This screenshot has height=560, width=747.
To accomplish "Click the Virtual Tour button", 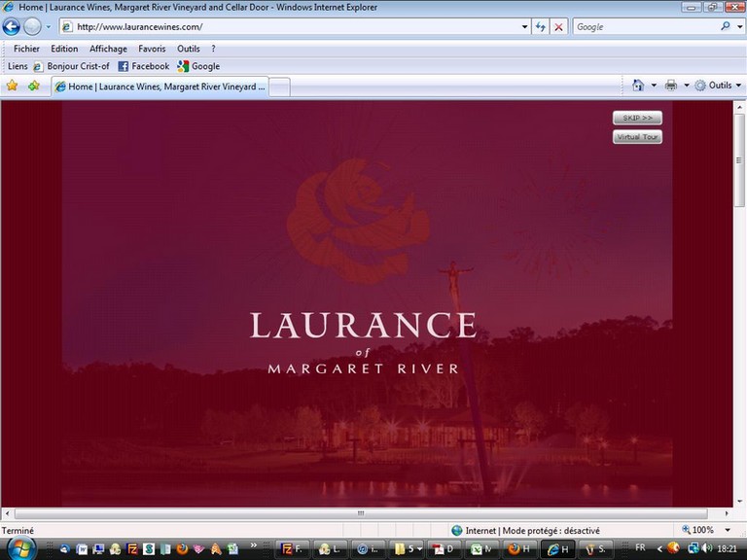I will (x=637, y=137).
